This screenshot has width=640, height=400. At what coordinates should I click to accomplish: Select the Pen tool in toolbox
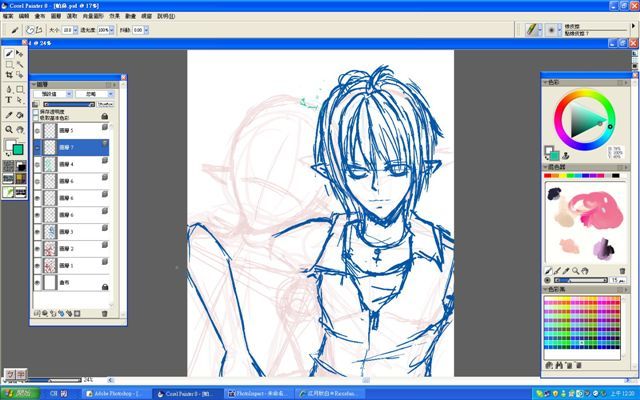point(9,89)
